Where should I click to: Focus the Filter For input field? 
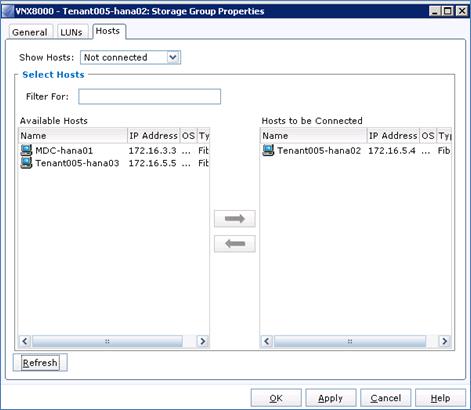(x=149, y=97)
